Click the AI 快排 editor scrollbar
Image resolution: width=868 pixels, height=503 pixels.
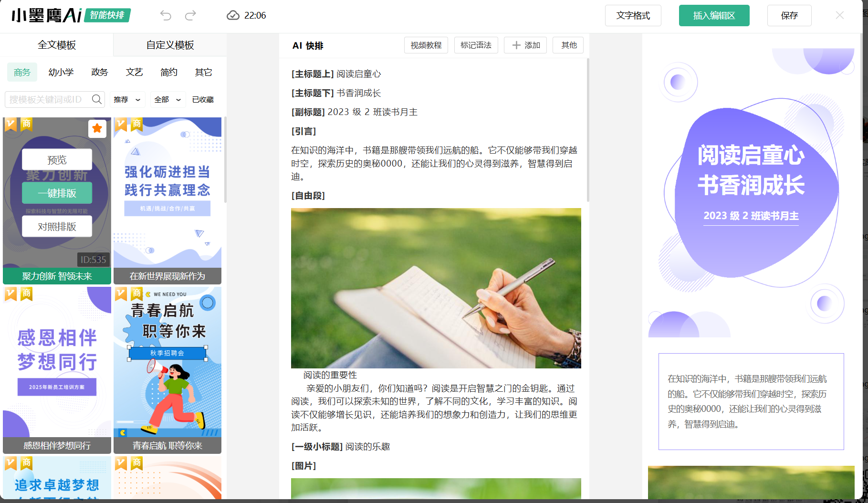click(x=587, y=129)
